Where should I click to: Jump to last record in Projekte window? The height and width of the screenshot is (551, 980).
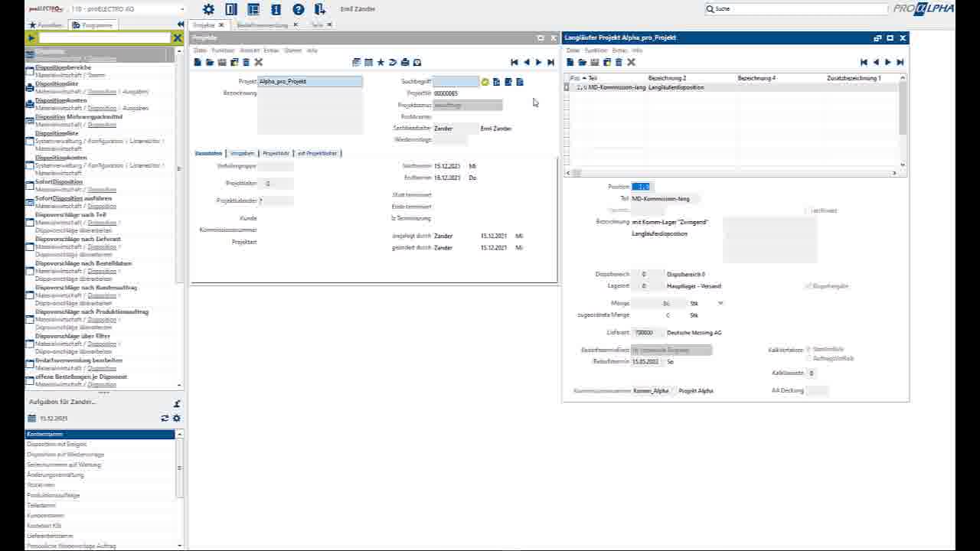(550, 62)
